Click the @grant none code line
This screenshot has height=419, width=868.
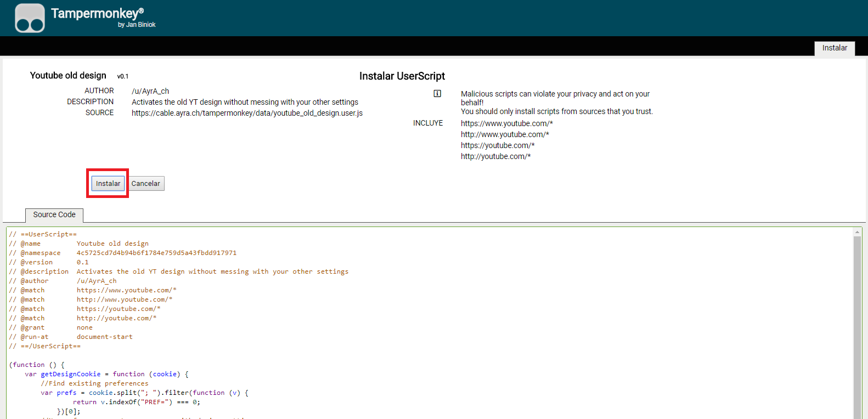51,327
